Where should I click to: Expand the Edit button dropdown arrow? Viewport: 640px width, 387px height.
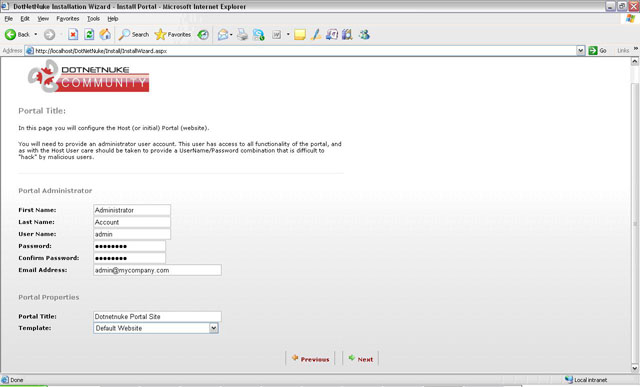[x=288, y=35]
